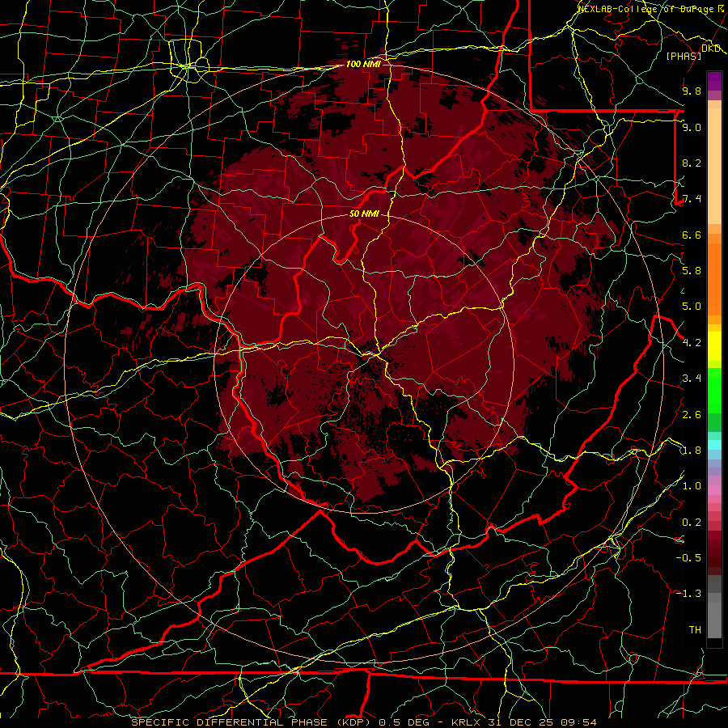Click the 50 NMI range ring label
This screenshot has width=728, height=728.
coord(365,214)
